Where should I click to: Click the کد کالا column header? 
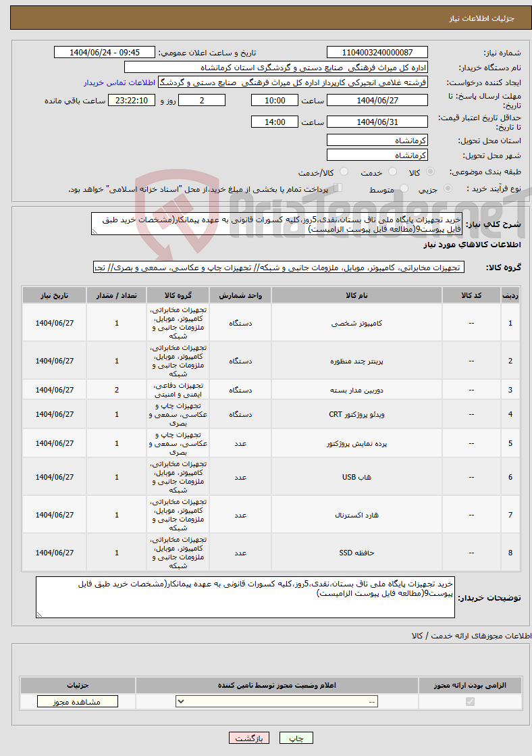click(471, 295)
